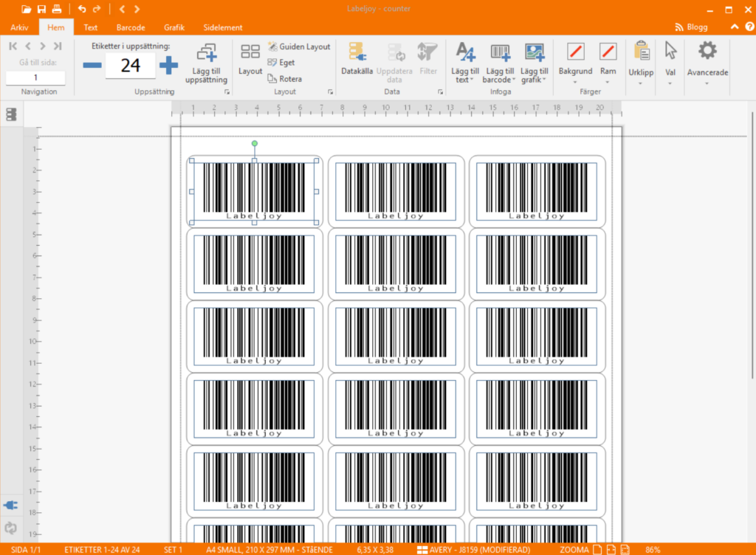Click the undo arrow icon
This screenshot has height=555, width=756.
(x=81, y=10)
